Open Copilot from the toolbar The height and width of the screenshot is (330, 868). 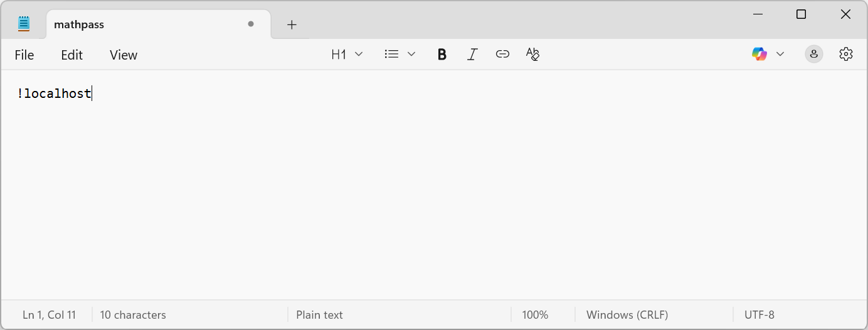(x=760, y=55)
